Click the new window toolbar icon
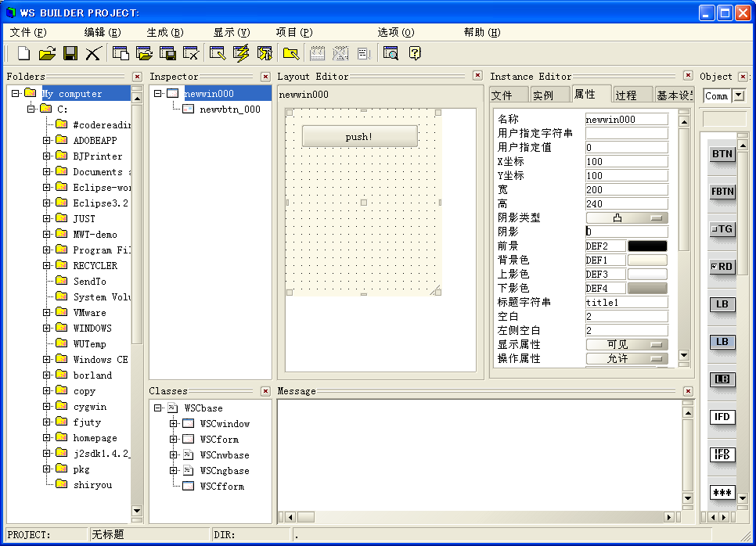 (x=121, y=53)
